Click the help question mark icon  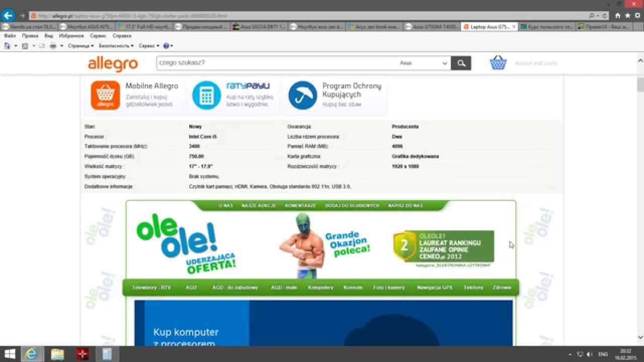click(166, 46)
